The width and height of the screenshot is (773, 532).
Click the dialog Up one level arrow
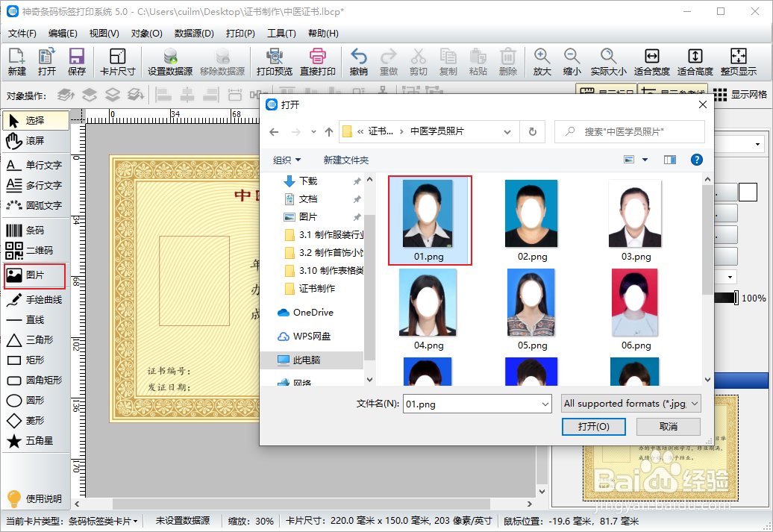click(x=329, y=131)
